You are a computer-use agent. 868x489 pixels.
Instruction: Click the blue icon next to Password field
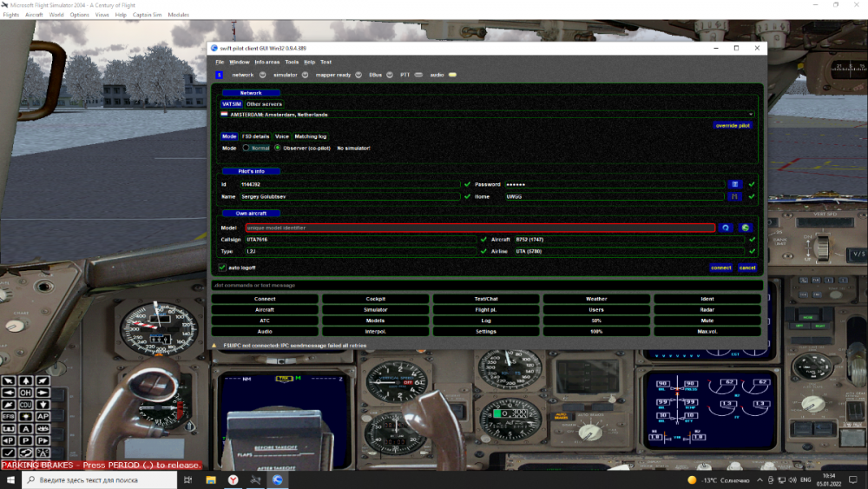[x=735, y=184]
